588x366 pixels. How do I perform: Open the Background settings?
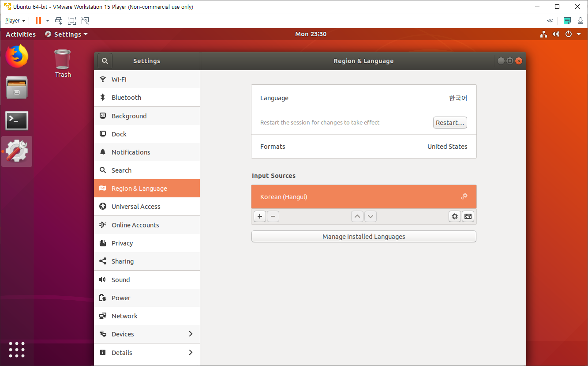tap(147, 116)
